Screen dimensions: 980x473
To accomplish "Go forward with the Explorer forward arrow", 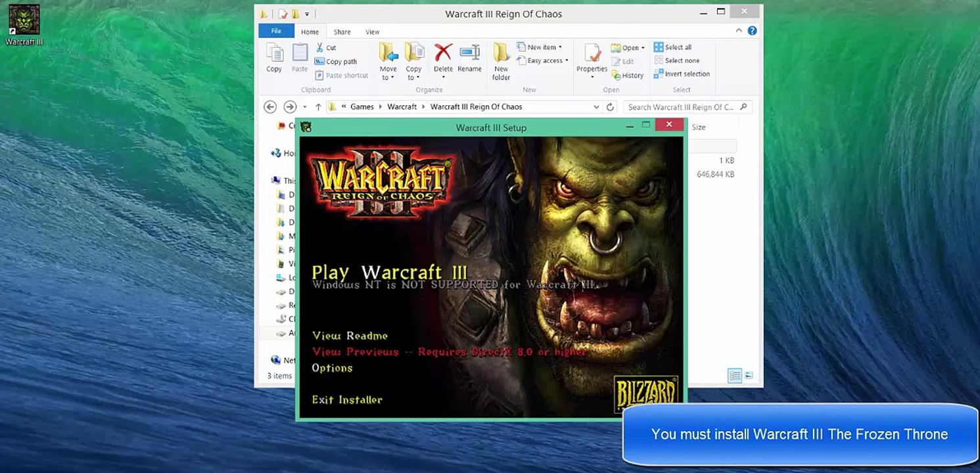I will pos(289,107).
